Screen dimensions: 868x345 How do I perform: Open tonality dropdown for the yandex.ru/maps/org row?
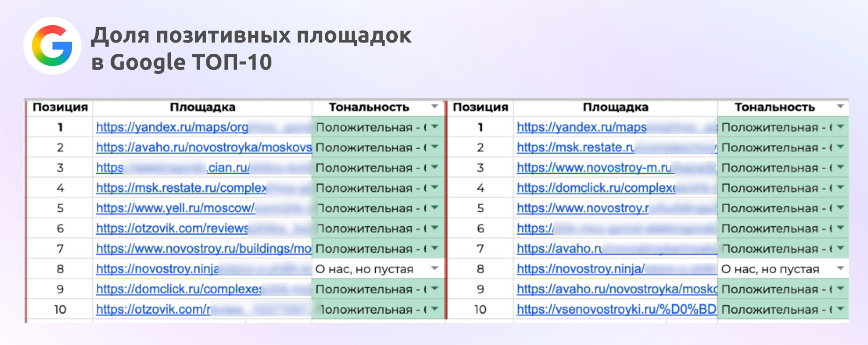tap(435, 127)
